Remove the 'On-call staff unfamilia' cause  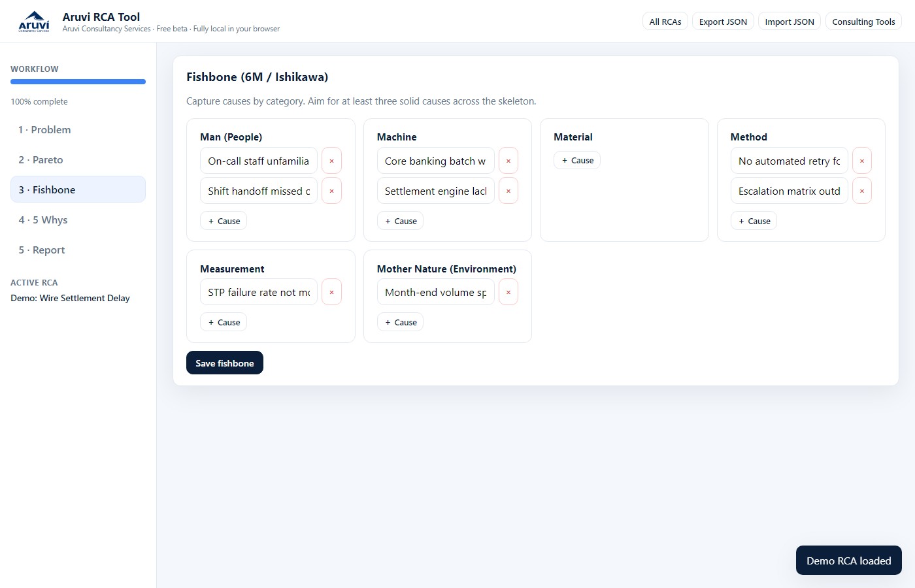(331, 161)
